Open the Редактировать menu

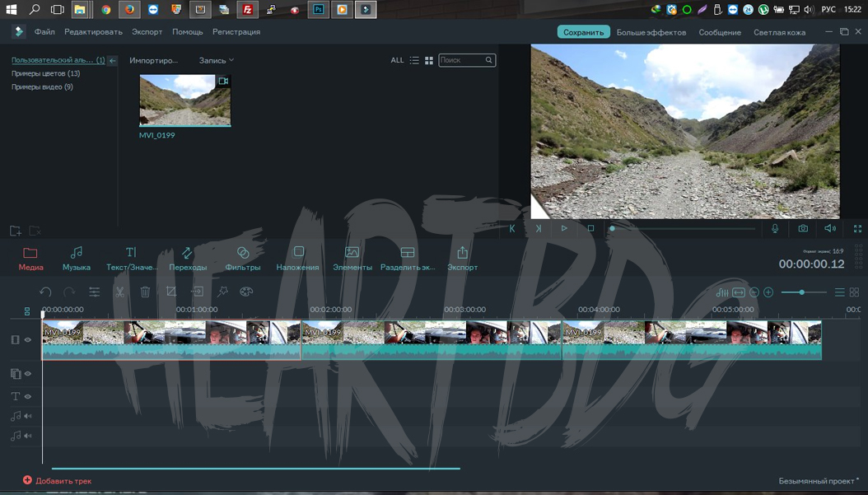pyautogui.click(x=93, y=32)
